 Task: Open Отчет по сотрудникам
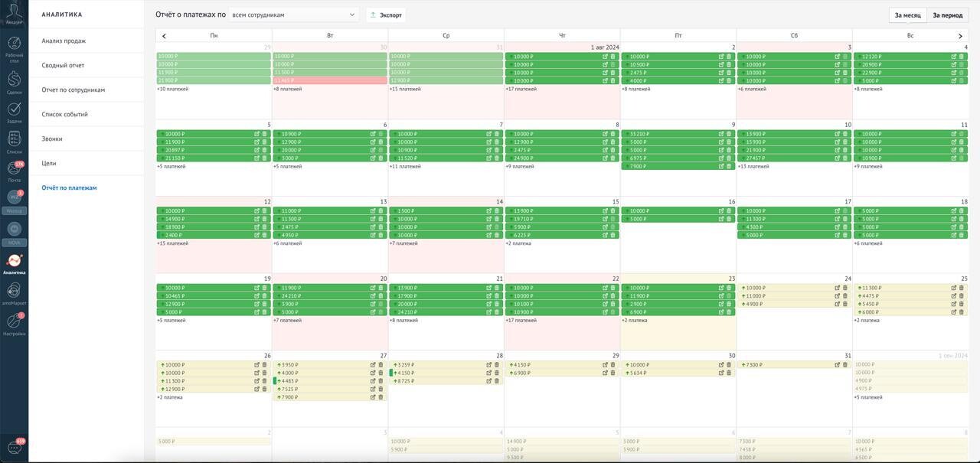tap(73, 90)
